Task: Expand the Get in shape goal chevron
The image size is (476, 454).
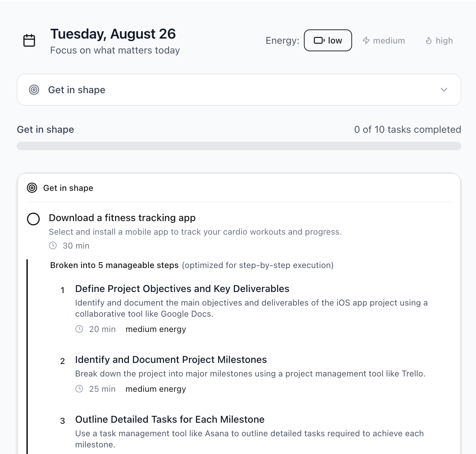Action: click(x=444, y=90)
